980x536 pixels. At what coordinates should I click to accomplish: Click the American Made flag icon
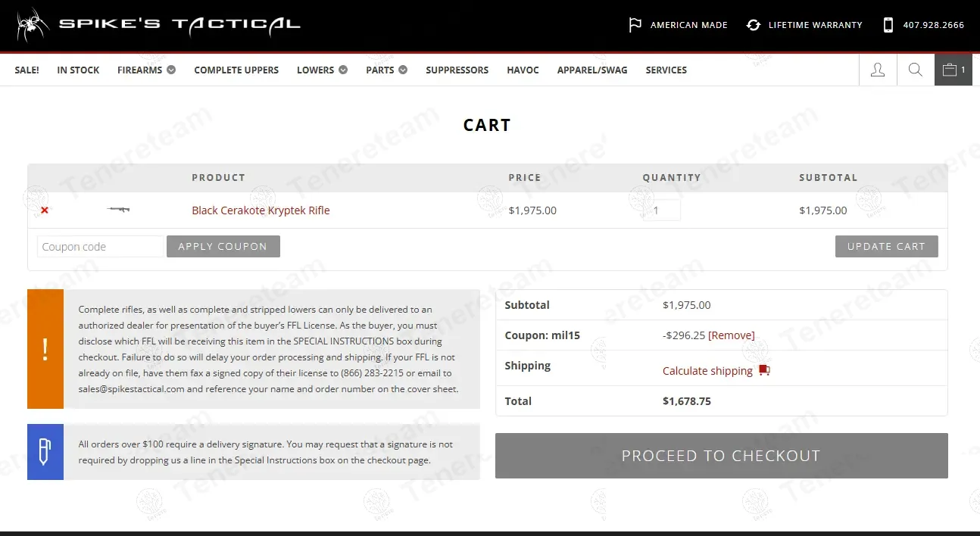(x=635, y=25)
